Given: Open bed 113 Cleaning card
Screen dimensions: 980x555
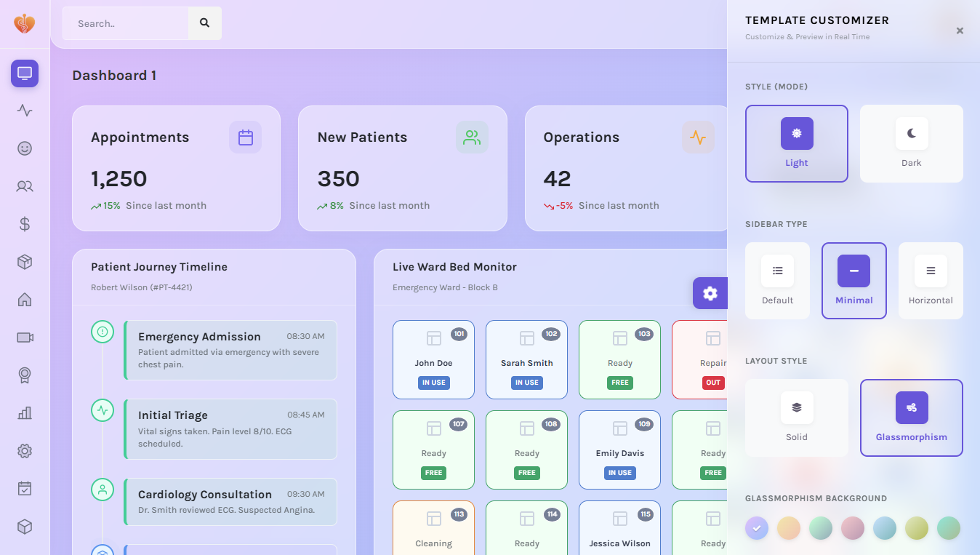Looking at the screenshot, I should (434, 527).
